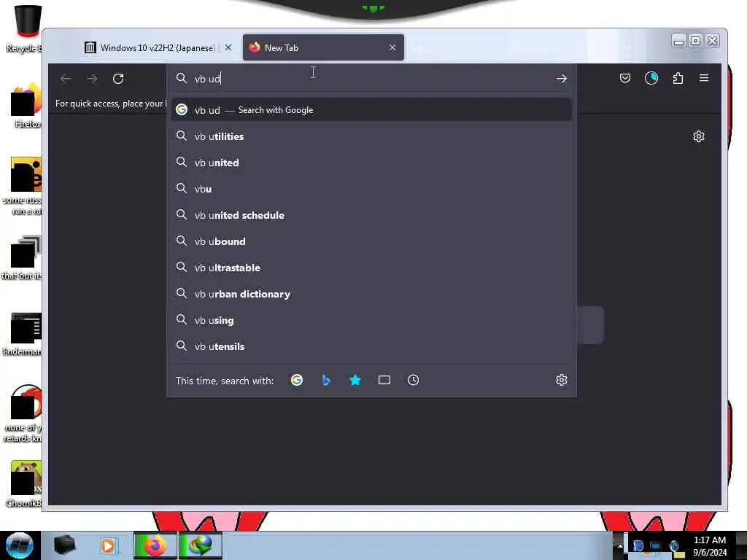Select the 'vb utensils' suggestion
747x560 pixels.
(371, 346)
